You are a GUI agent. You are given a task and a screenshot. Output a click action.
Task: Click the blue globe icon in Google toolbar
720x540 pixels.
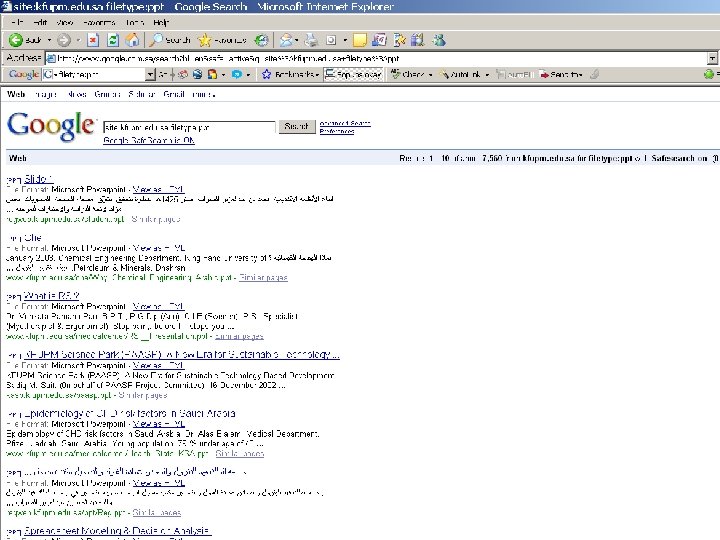click(x=197, y=74)
